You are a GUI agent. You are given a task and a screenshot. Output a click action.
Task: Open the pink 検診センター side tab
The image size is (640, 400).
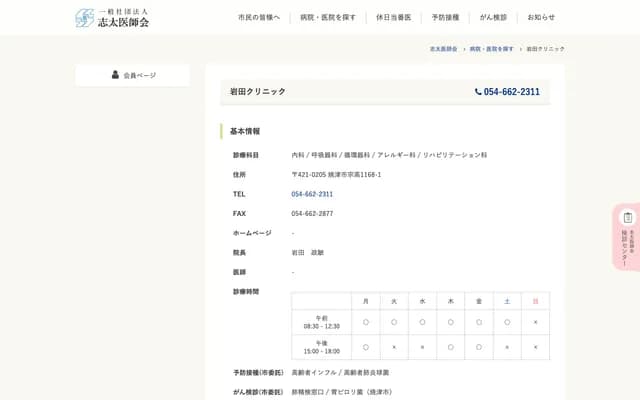tap(627, 237)
